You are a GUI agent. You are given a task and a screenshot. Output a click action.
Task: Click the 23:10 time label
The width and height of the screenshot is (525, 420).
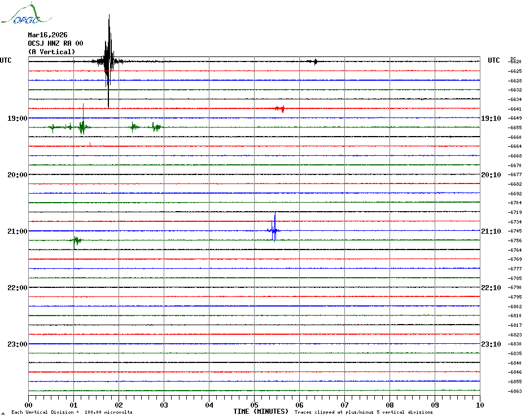tap(490, 344)
